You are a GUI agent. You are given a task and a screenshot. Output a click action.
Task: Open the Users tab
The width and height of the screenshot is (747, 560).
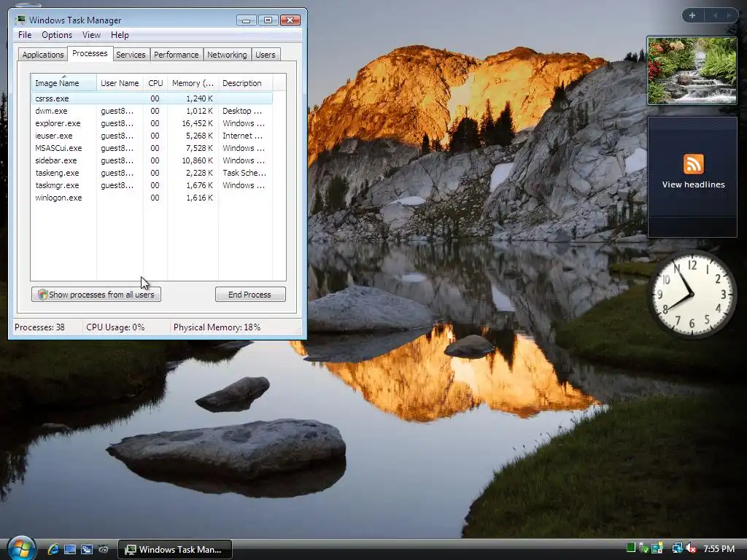pyautogui.click(x=265, y=55)
